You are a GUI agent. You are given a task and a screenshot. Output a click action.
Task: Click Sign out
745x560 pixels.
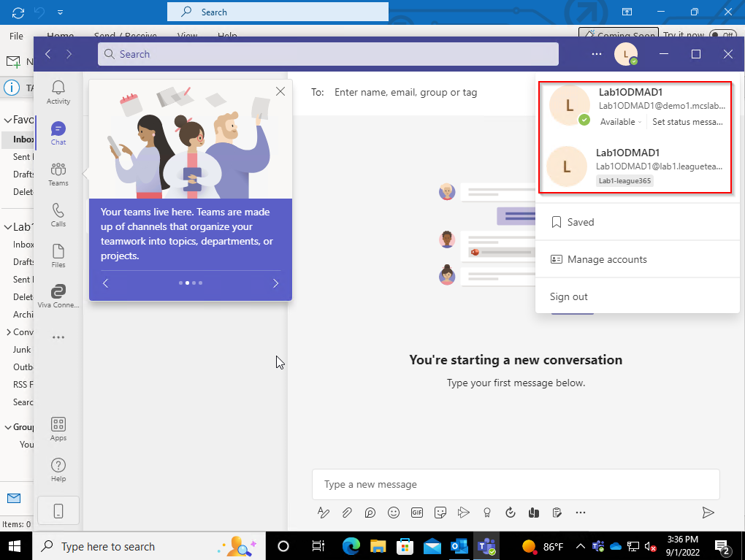(569, 296)
